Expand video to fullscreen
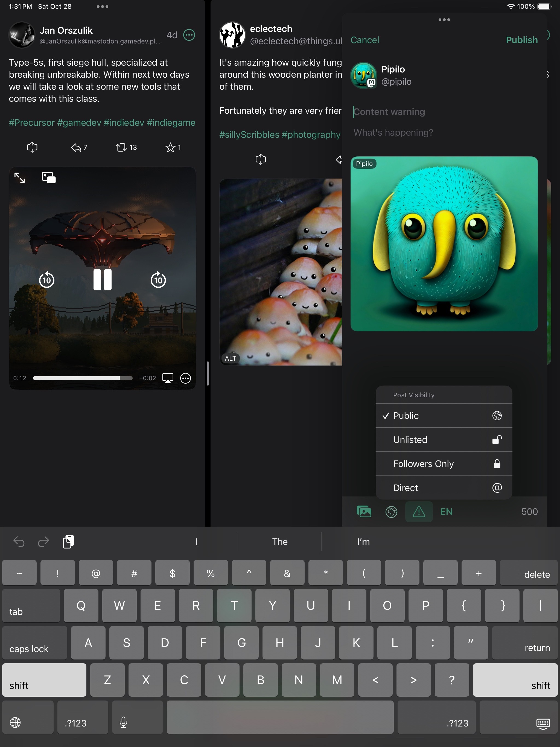Image resolution: width=560 pixels, height=747 pixels. tap(20, 177)
